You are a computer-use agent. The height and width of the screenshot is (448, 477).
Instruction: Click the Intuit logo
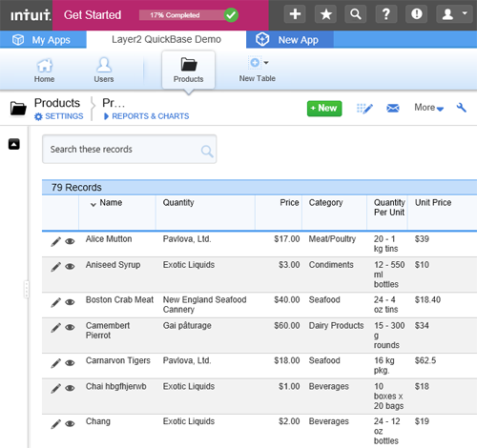(x=31, y=15)
